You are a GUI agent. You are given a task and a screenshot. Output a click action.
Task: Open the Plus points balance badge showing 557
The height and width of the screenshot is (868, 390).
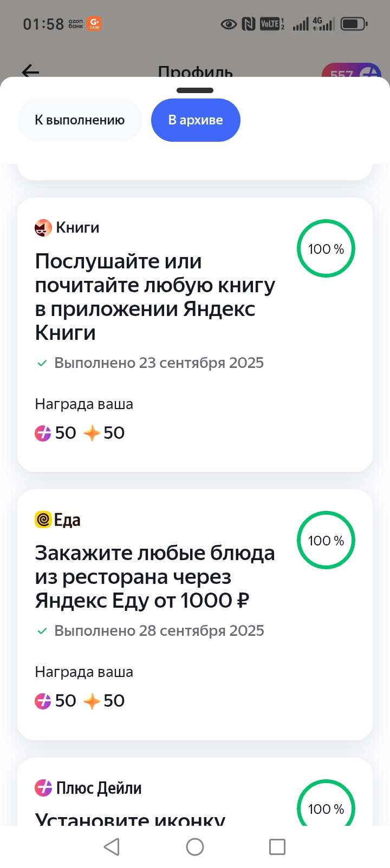(x=352, y=73)
